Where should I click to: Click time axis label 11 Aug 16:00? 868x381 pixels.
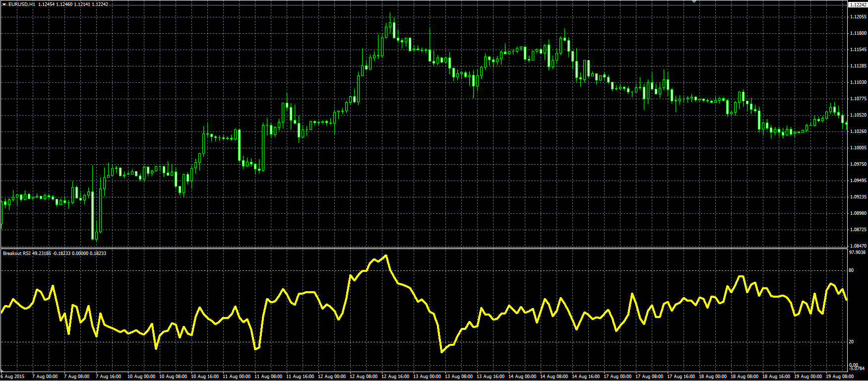300,377
